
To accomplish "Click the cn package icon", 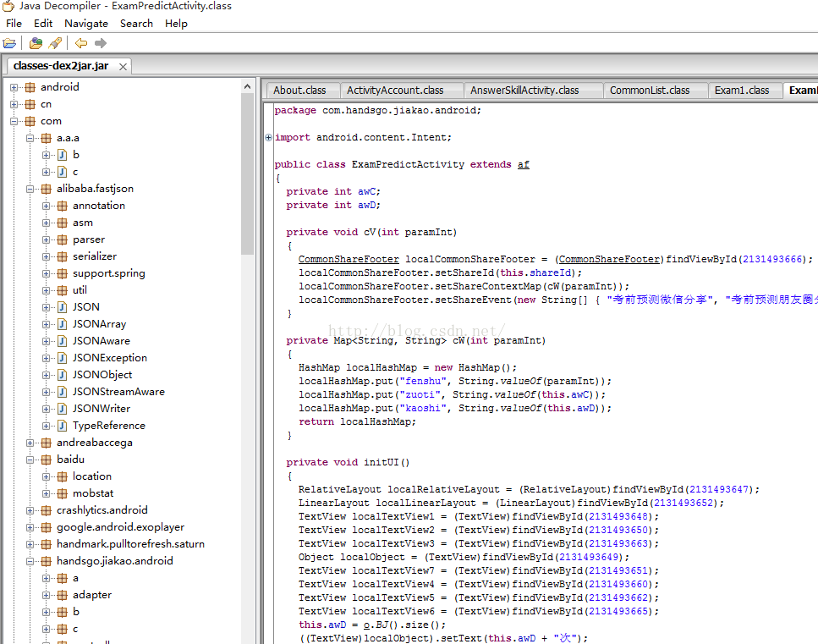I will click(30, 104).
